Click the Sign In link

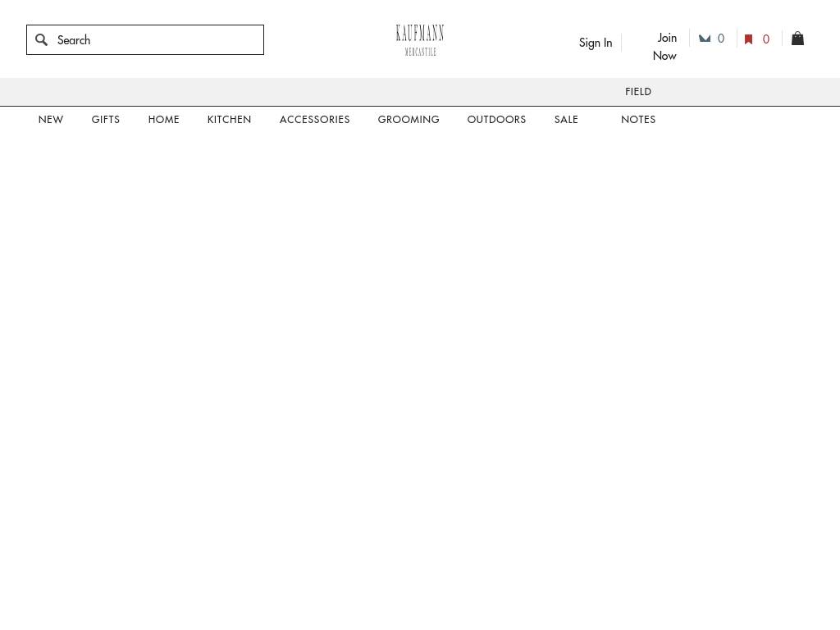coord(596,43)
